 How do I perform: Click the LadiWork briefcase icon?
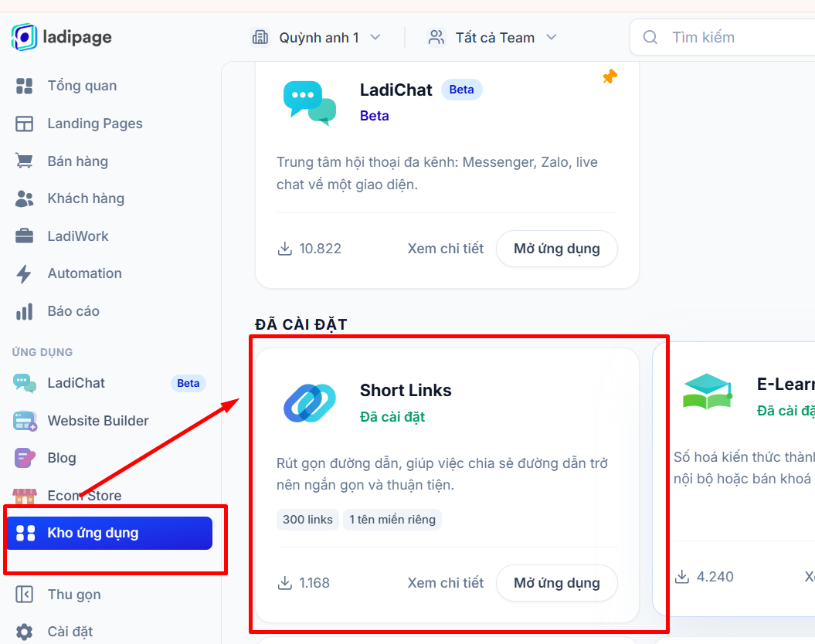25,236
